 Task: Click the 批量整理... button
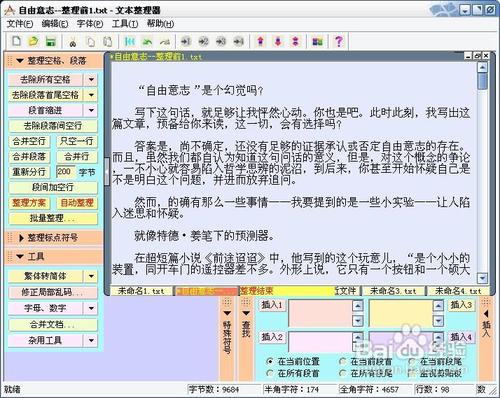53,218
